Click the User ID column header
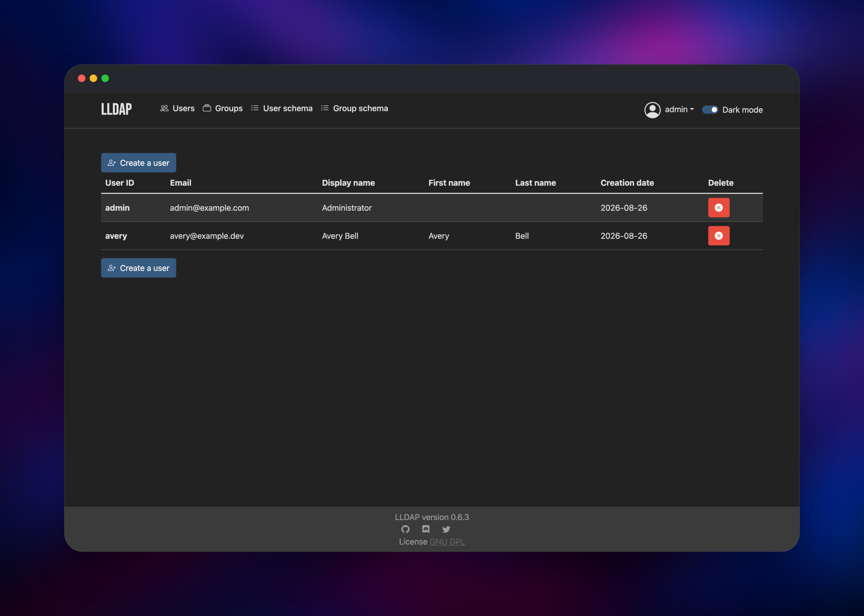864x616 pixels. tap(119, 183)
